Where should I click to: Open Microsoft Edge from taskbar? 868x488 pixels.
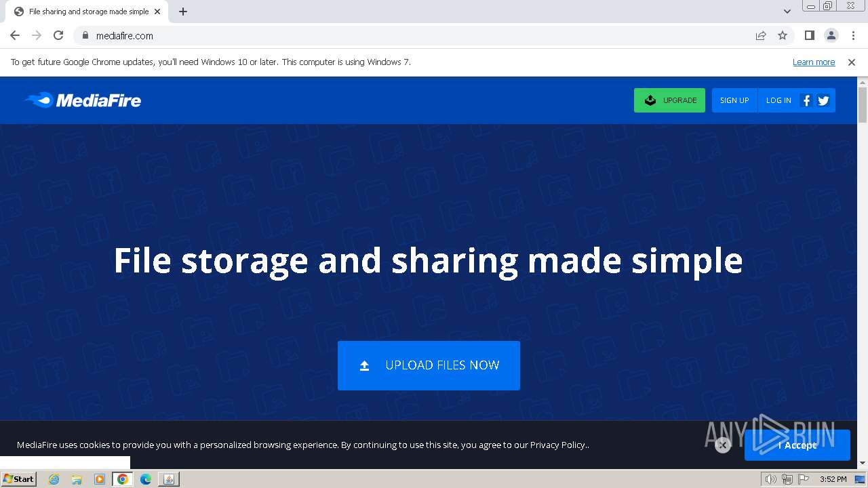coord(145,479)
